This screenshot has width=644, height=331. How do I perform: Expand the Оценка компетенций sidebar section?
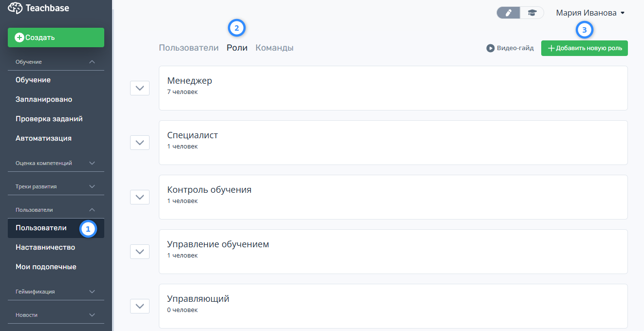[x=92, y=163]
